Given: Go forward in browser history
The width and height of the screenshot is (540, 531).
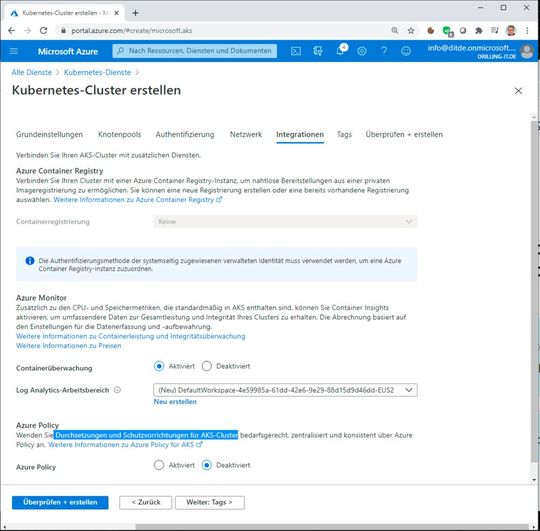Looking at the screenshot, I should click(x=28, y=31).
